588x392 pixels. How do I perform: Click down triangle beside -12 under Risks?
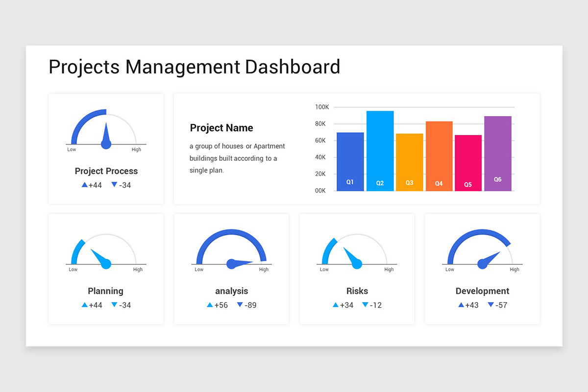click(365, 305)
